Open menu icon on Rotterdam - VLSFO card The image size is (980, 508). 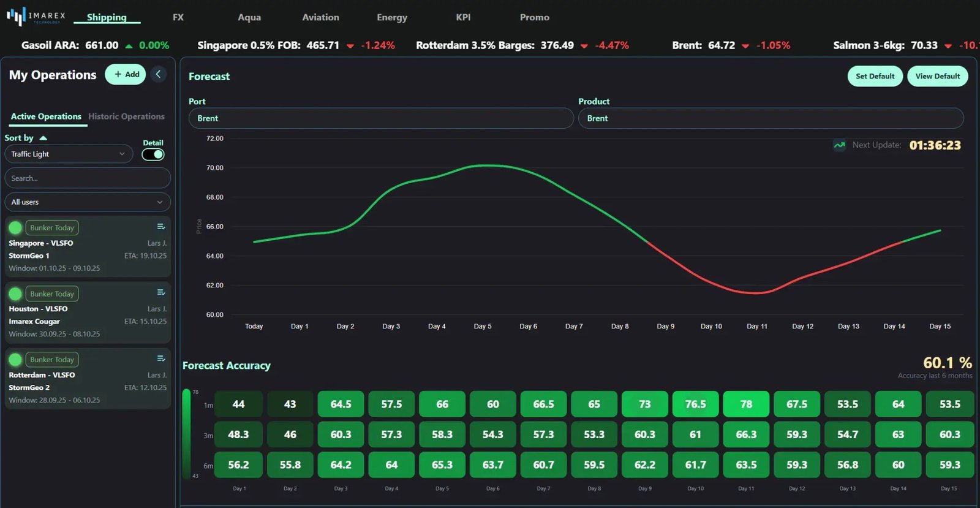[161, 358]
